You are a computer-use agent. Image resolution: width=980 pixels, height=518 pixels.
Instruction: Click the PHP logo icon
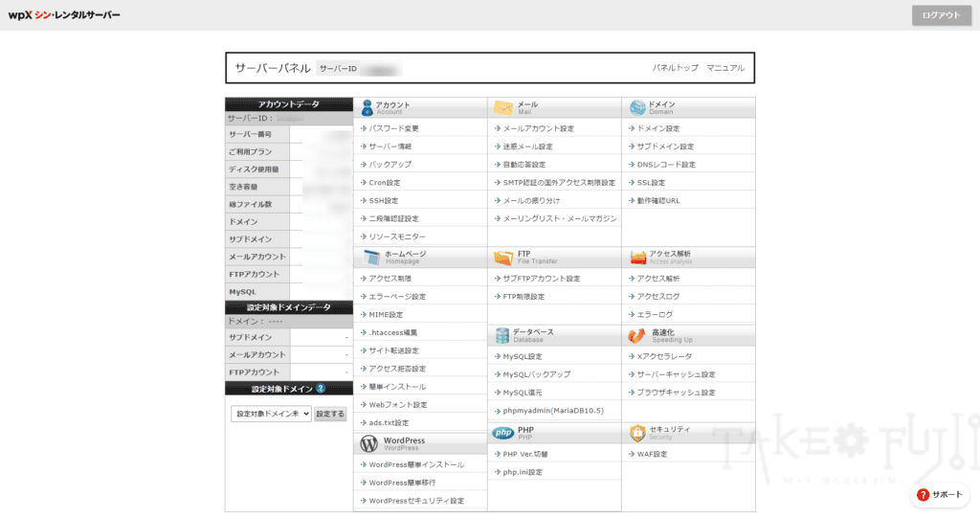click(502, 433)
